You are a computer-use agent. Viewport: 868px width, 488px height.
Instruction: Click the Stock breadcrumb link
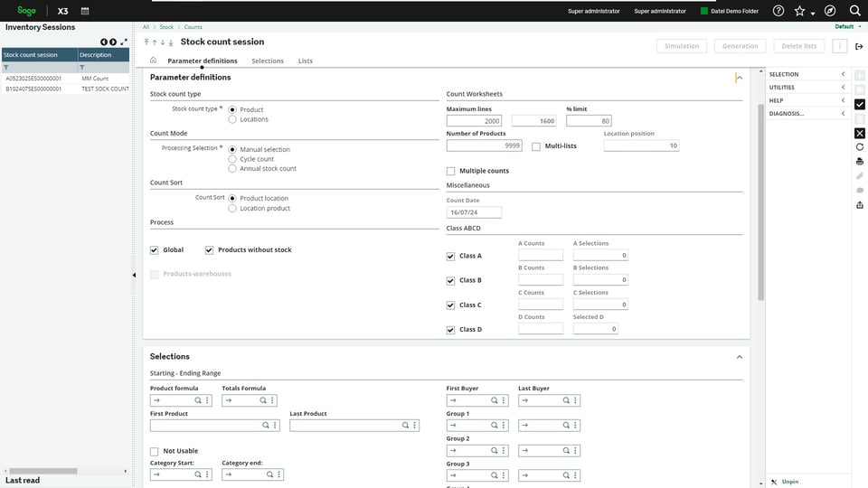166,26
